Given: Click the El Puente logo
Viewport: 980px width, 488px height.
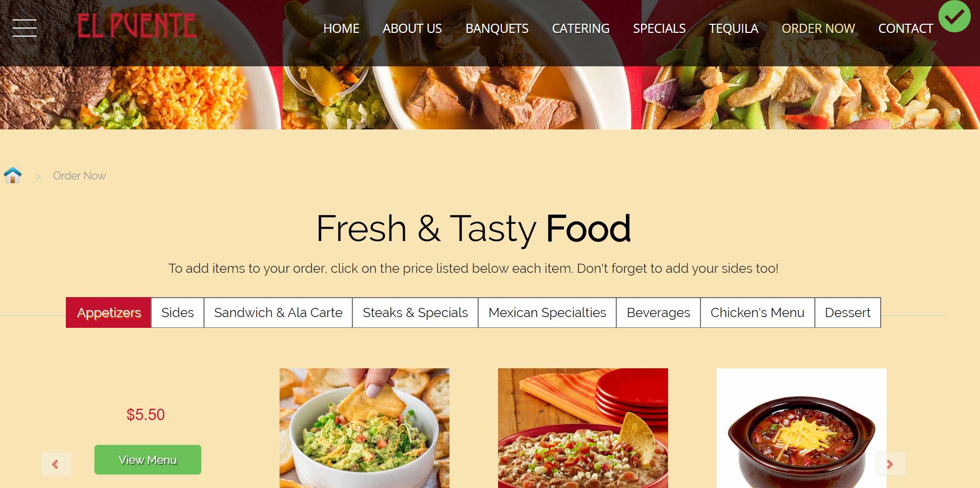Looking at the screenshot, I should pos(137,26).
